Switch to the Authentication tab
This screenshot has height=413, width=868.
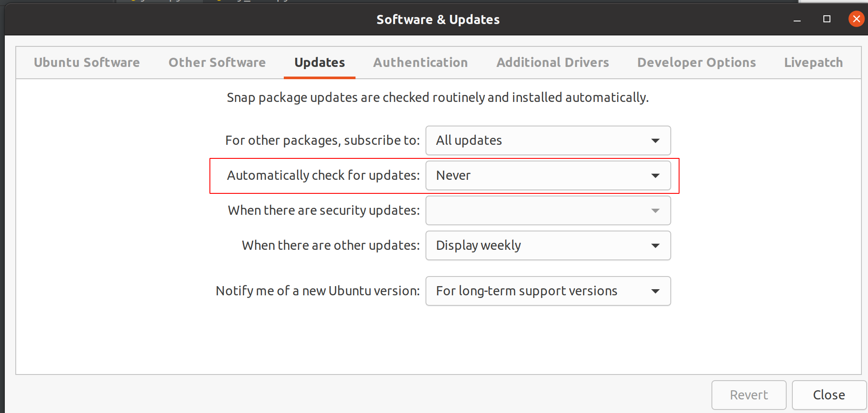point(420,62)
